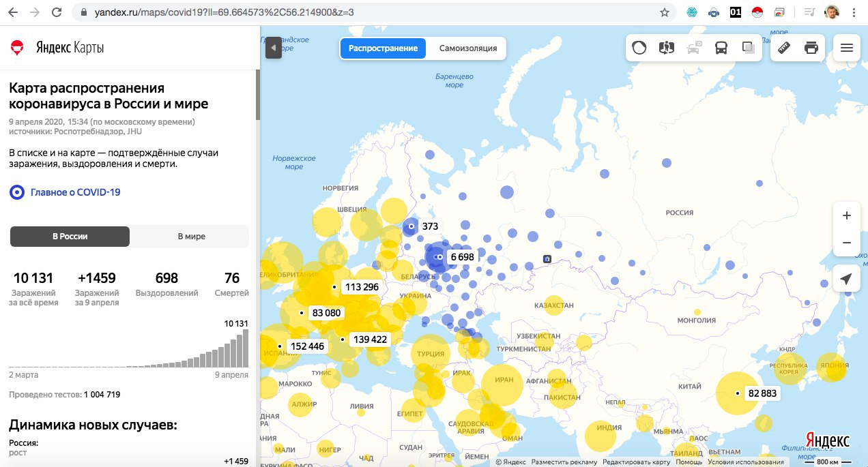Show public transport bus layer
Viewport: 868px width, 467px height.
coord(721,48)
